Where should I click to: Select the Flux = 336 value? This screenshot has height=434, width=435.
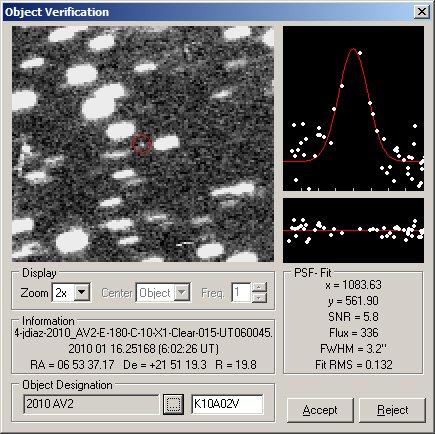tap(353, 333)
